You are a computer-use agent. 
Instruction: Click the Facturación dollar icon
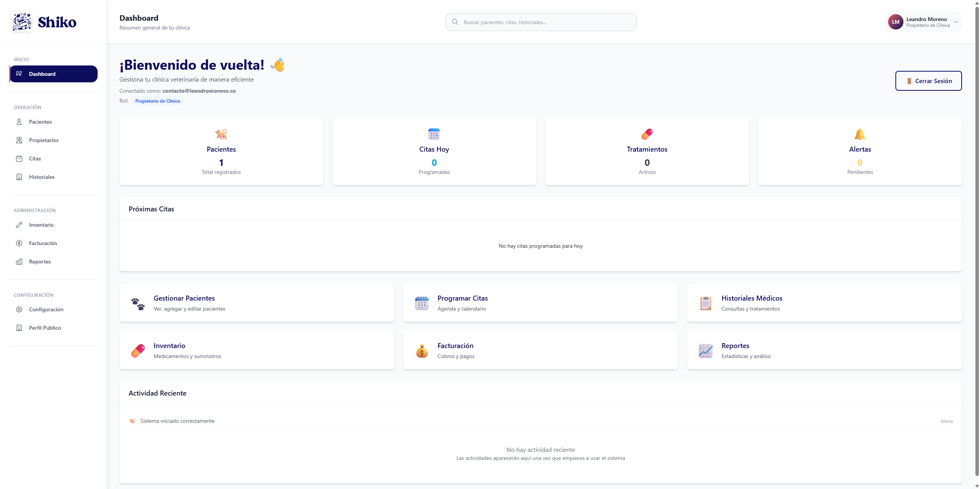20,243
